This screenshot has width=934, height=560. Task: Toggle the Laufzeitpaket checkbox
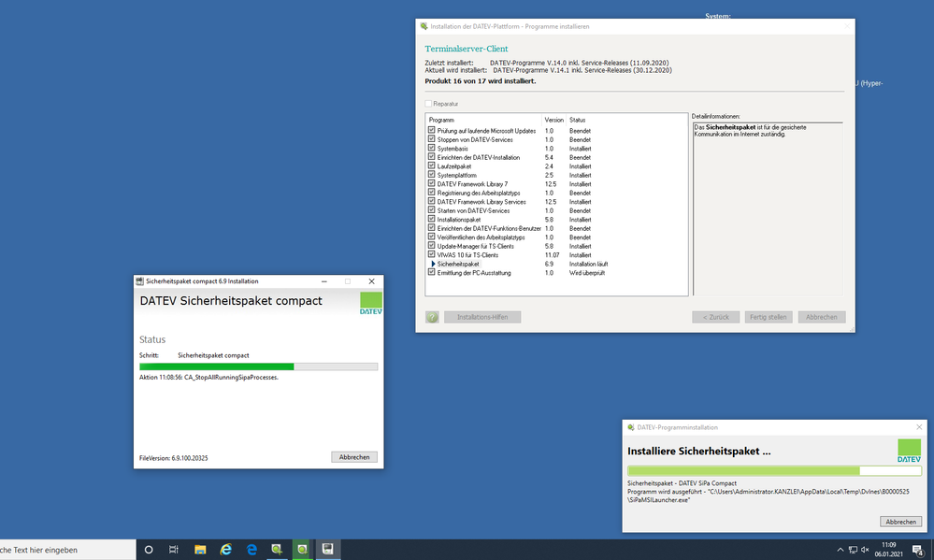pos(431,166)
